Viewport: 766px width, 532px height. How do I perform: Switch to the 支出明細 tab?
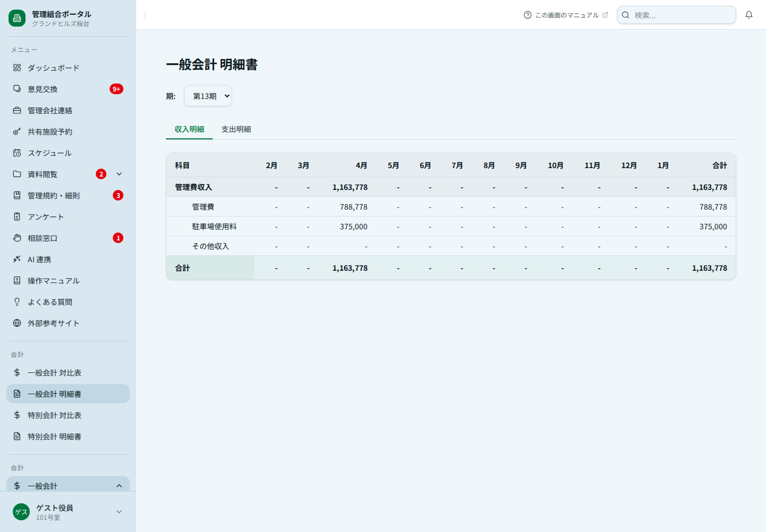(x=236, y=129)
